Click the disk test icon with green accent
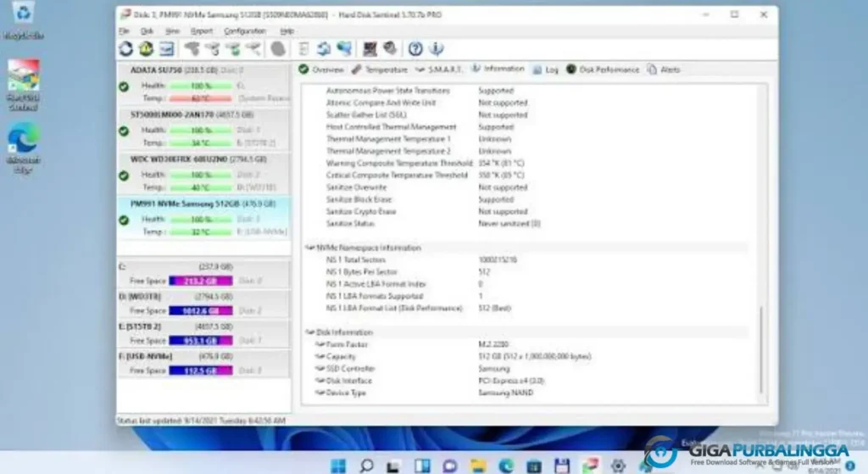868x474 pixels. (234, 49)
